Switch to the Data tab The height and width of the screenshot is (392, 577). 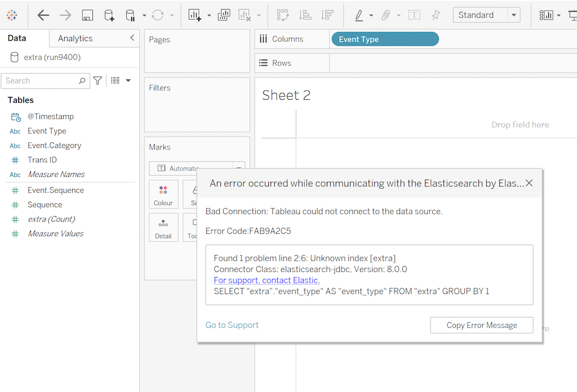click(17, 38)
